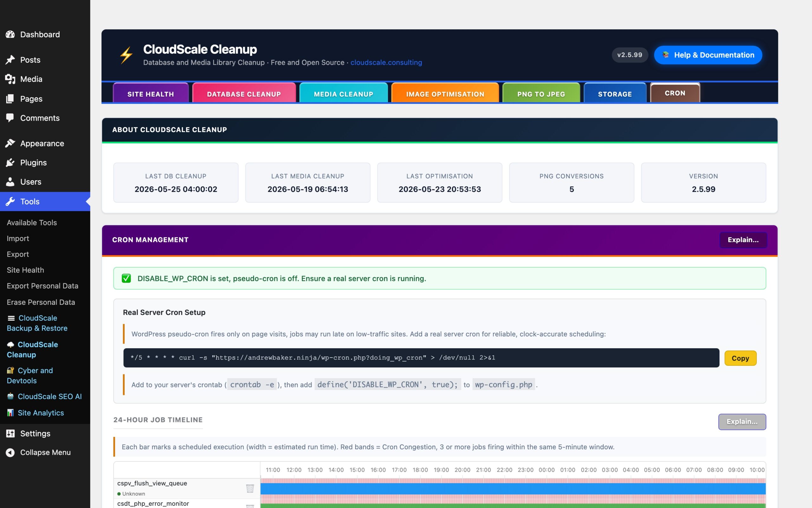Click the 24-Hour Job Timeline heading

pos(158,420)
